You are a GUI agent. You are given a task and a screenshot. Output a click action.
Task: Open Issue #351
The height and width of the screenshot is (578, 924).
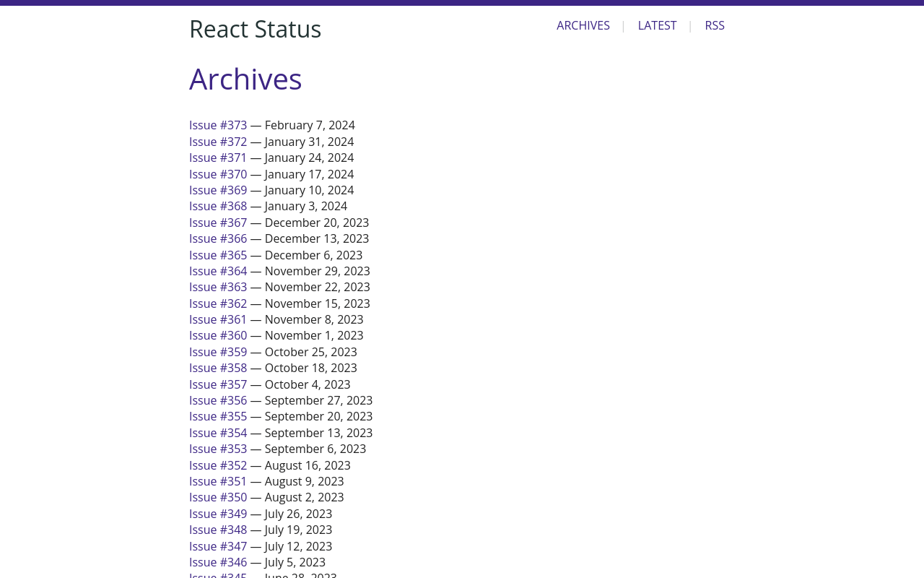[x=218, y=481]
